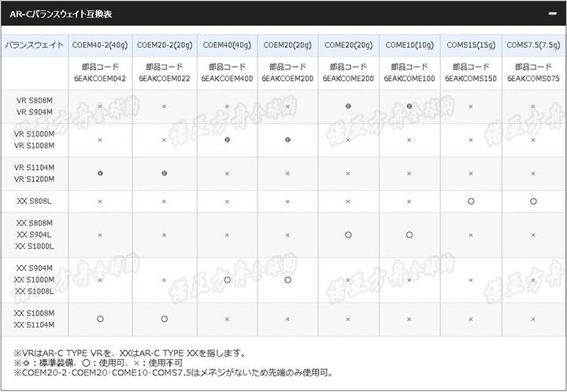The height and width of the screenshot is (392, 567).
Task: Click row label XX S1104M
Action: point(35,325)
